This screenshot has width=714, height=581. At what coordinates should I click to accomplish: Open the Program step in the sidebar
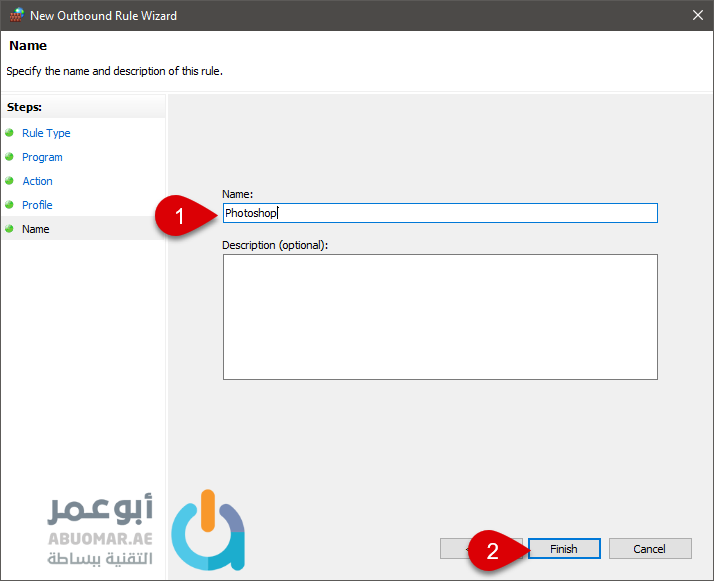42,157
